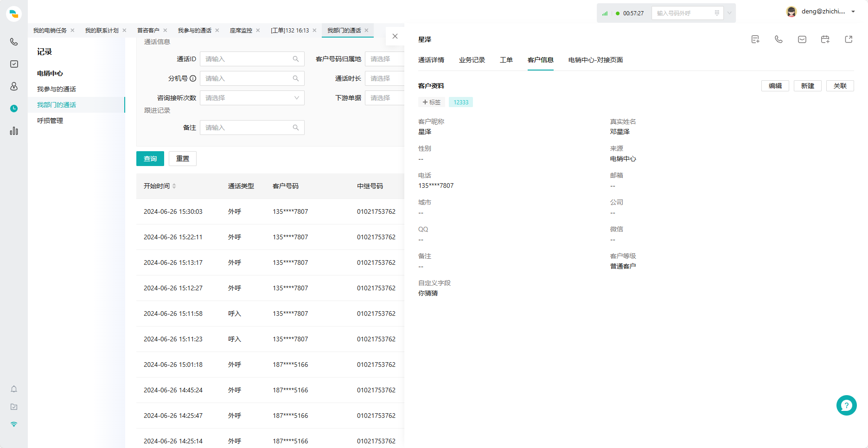Click the network wifi status icon
This screenshot has width=868, height=448.
(x=14, y=424)
